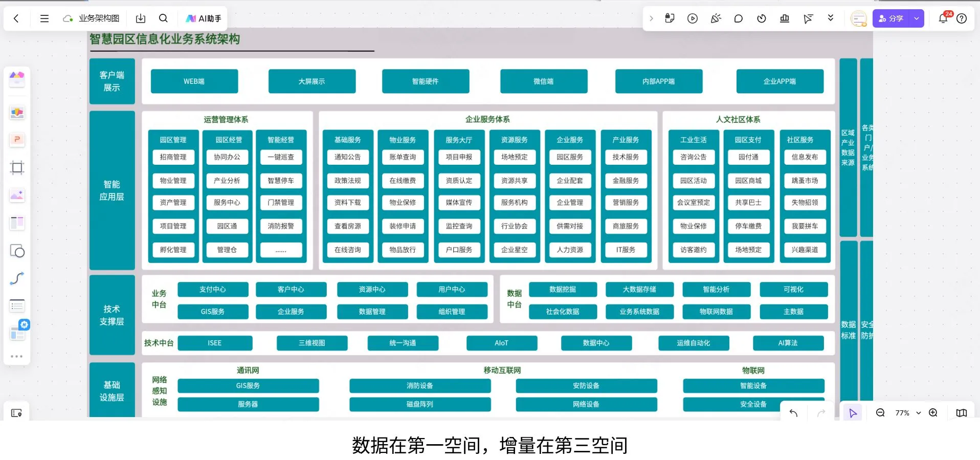The height and width of the screenshot is (460, 980).
Task: Select the 企业APP端 box
Action: (780, 81)
